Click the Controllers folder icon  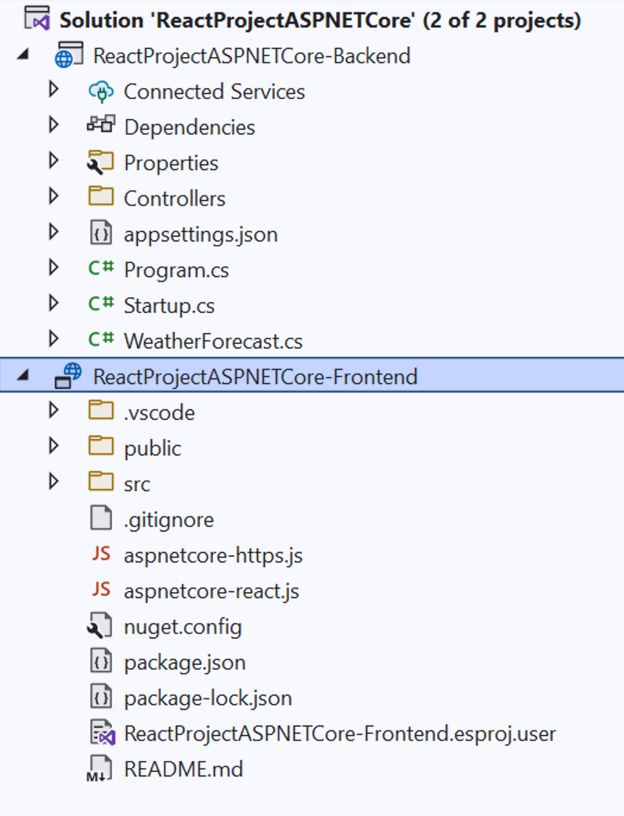(101, 197)
